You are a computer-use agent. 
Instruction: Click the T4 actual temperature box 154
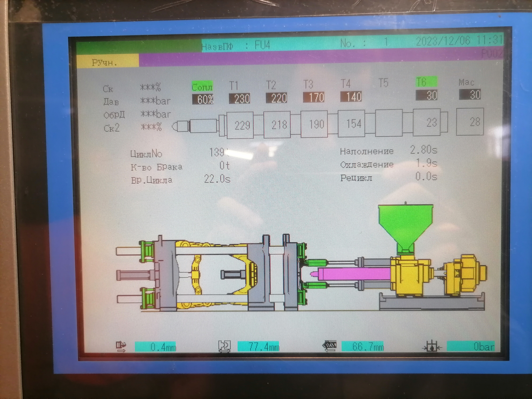(x=351, y=124)
